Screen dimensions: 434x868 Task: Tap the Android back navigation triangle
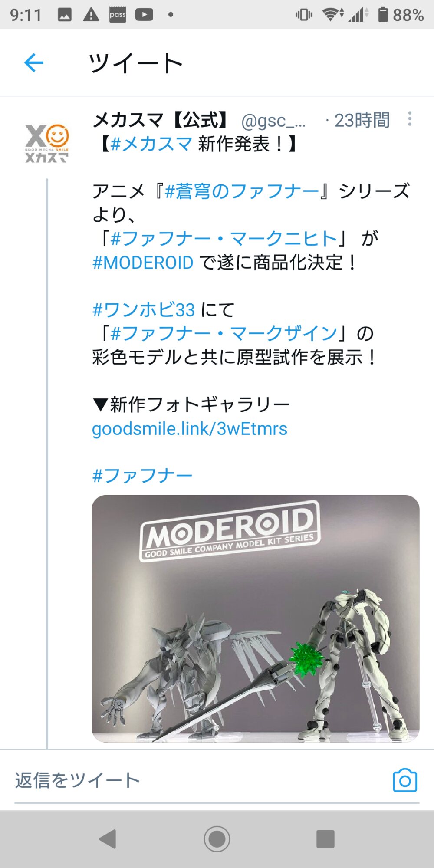(x=108, y=838)
